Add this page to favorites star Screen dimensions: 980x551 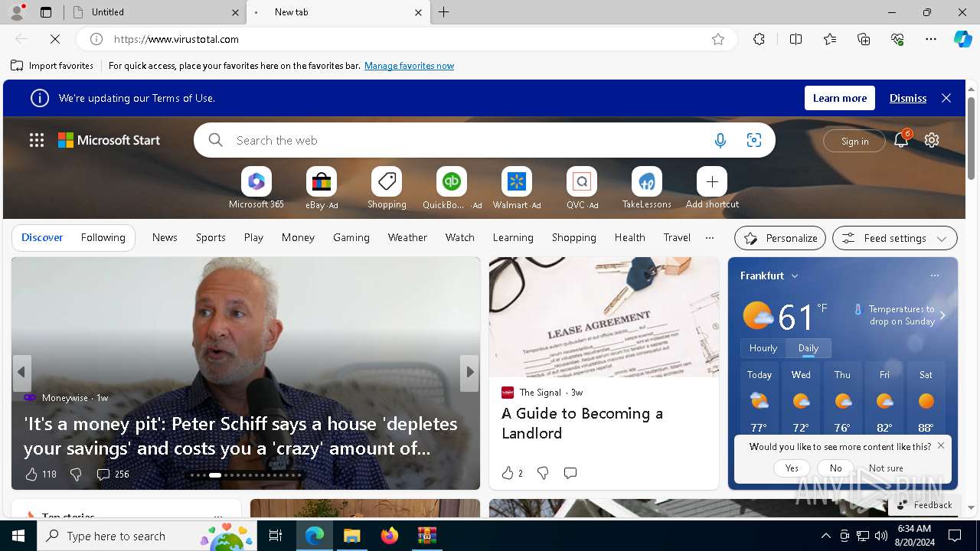click(x=718, y=39)
